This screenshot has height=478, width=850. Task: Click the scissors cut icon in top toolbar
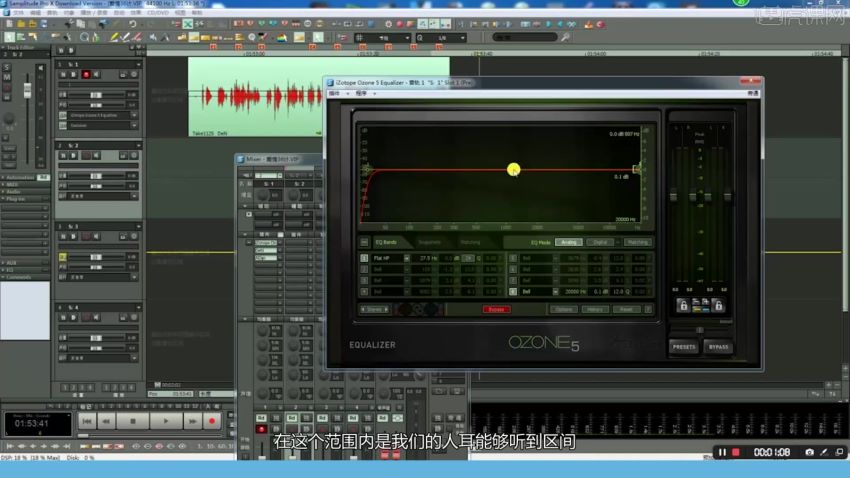click(x=69, y=24)
